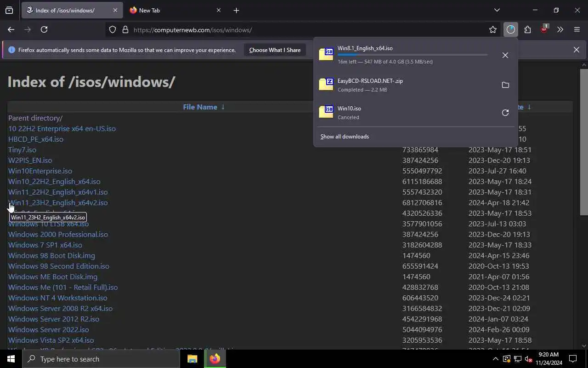Download Windows Server 2008 R2 x64.iso

point(60,309)
